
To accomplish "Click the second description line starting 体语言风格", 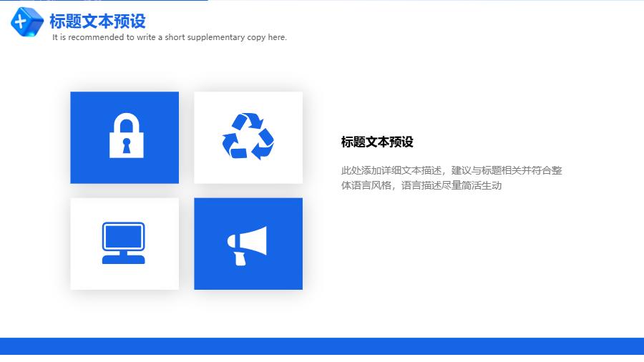I will [421, 186].
